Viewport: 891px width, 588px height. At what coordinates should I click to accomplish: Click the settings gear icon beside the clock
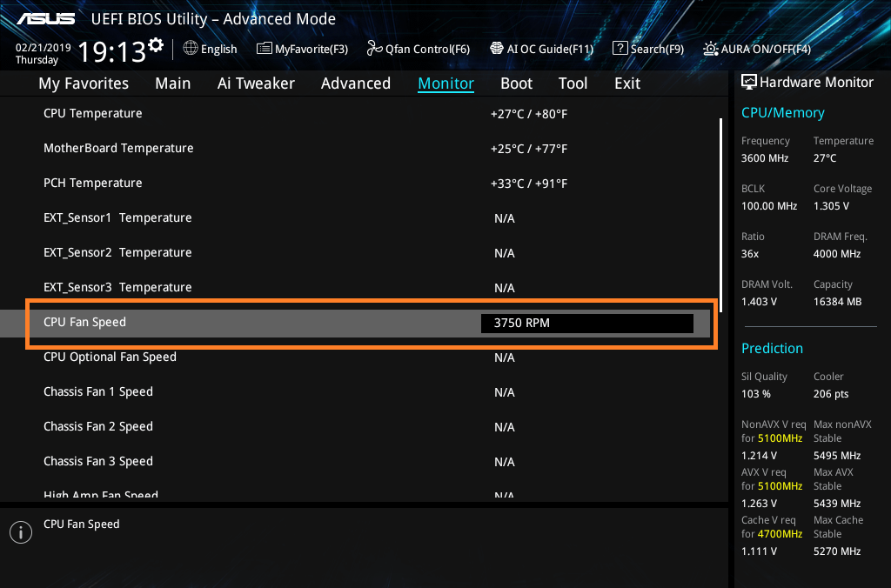pyautogui.click(x=156, y=45)
